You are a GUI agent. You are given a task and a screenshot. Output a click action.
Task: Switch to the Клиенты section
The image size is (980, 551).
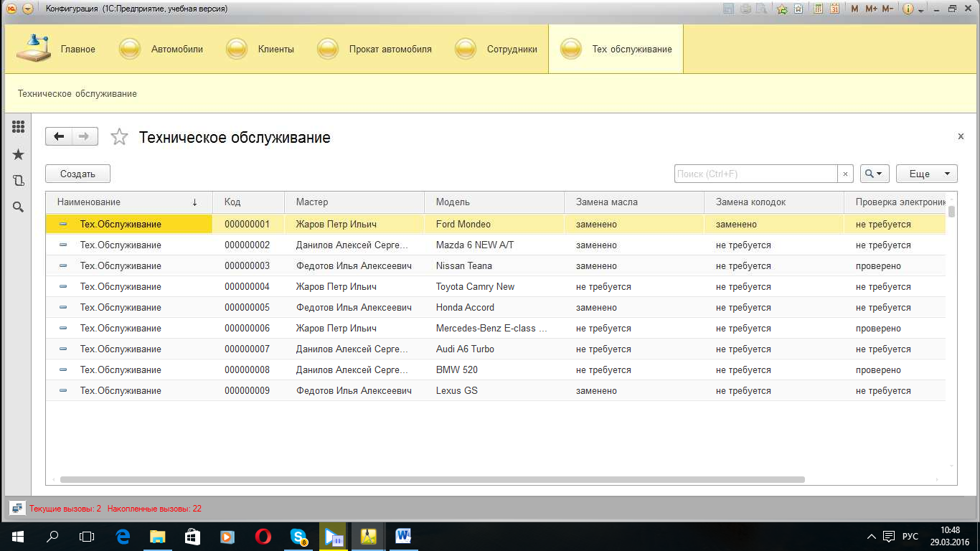260,50
